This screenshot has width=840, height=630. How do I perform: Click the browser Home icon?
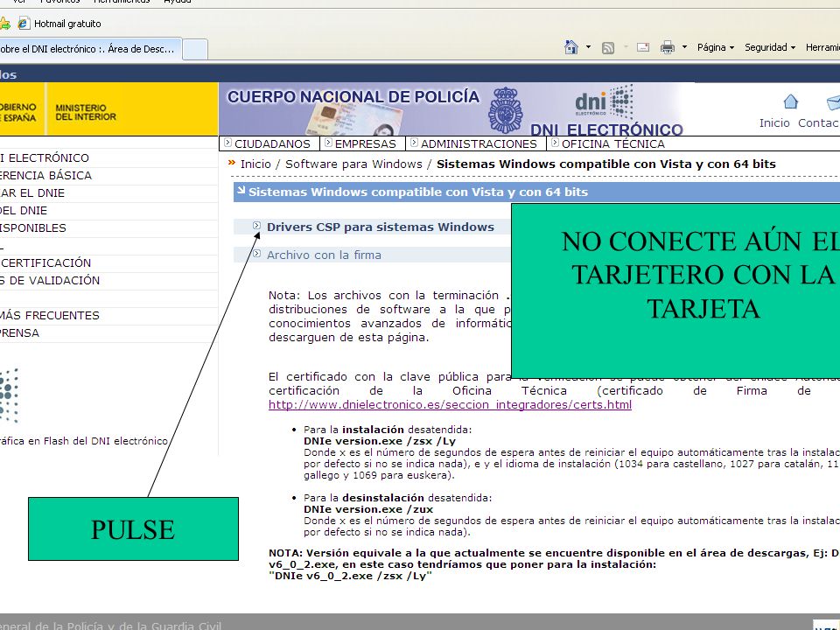571,47
